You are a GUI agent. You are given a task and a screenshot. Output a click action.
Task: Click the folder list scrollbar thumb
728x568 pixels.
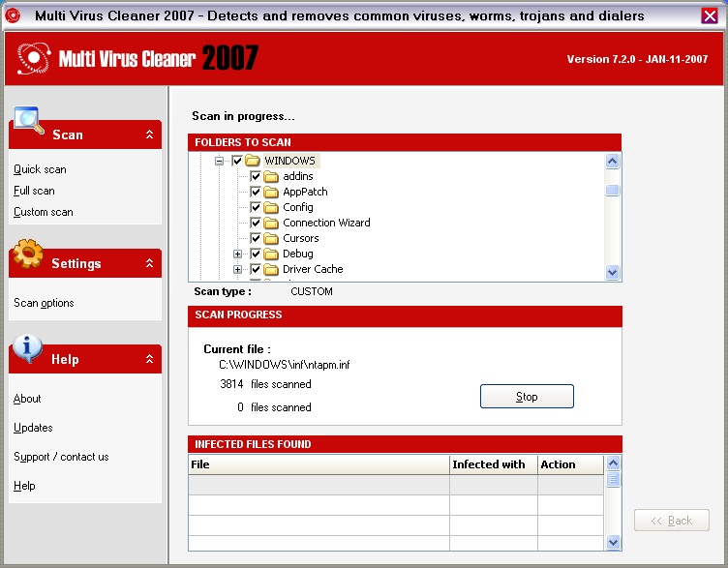click(613, 191)
